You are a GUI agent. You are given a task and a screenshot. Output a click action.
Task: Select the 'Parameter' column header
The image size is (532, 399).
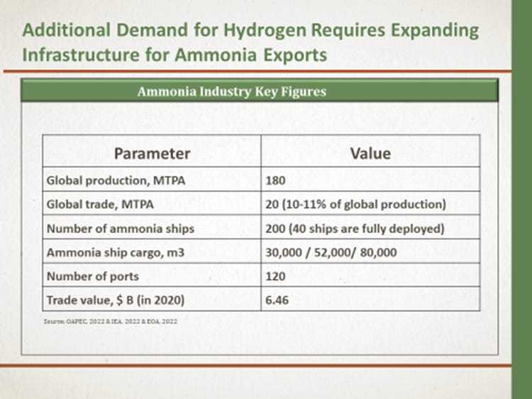pyautogui.click(x=152, y=151)
